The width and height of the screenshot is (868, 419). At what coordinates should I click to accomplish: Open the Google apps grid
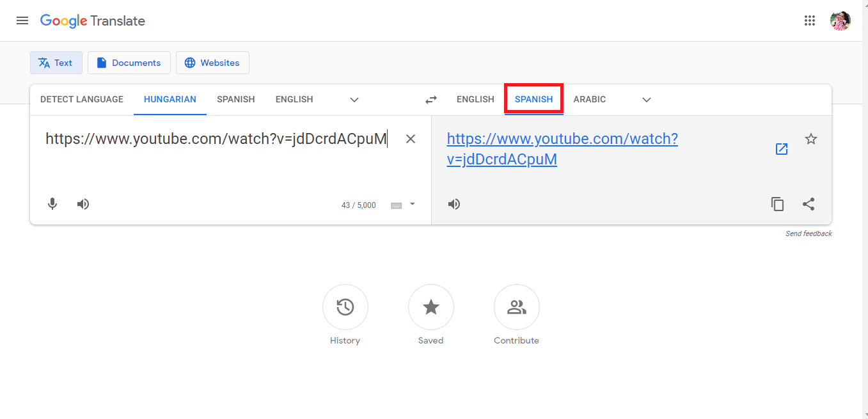[x=810, y=20]
